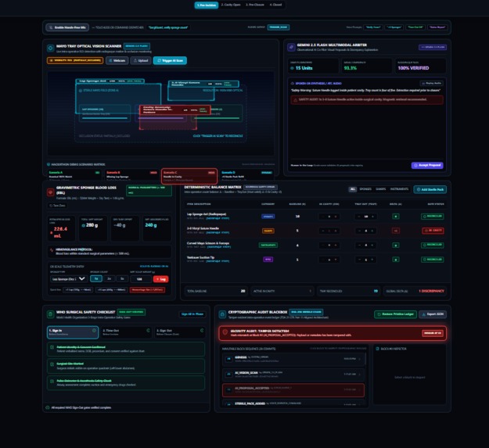
Task: Click the Hackathon Demo Scenario Matrix icon
Action: tap(49, 164)
